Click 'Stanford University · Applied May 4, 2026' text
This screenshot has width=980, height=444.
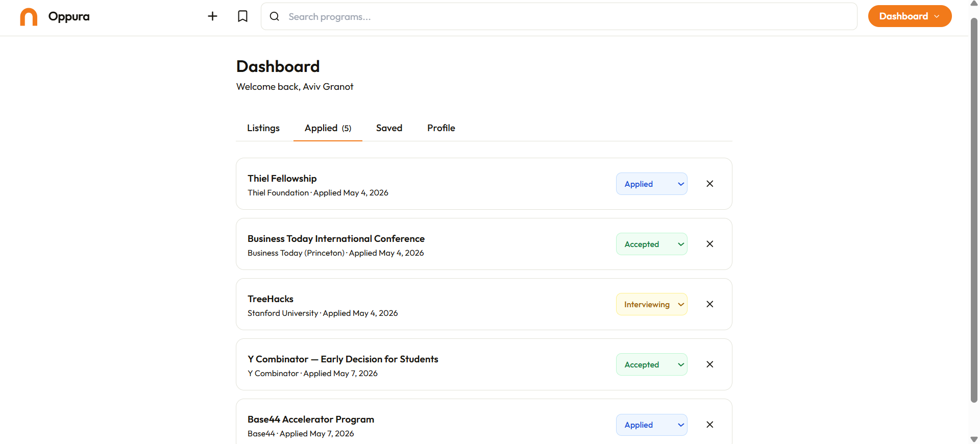[323, 313]
